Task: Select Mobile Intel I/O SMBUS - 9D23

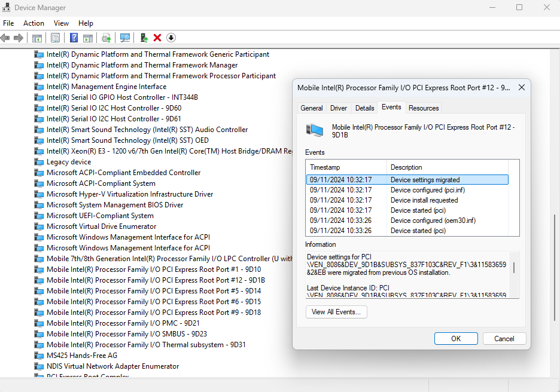Action: click(127, 334)
